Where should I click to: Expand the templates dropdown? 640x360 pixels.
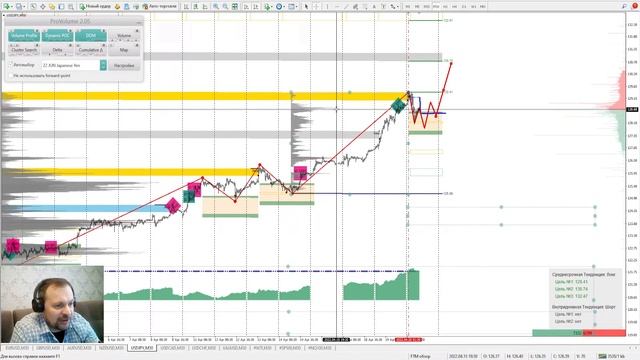(x=297, y=7)
